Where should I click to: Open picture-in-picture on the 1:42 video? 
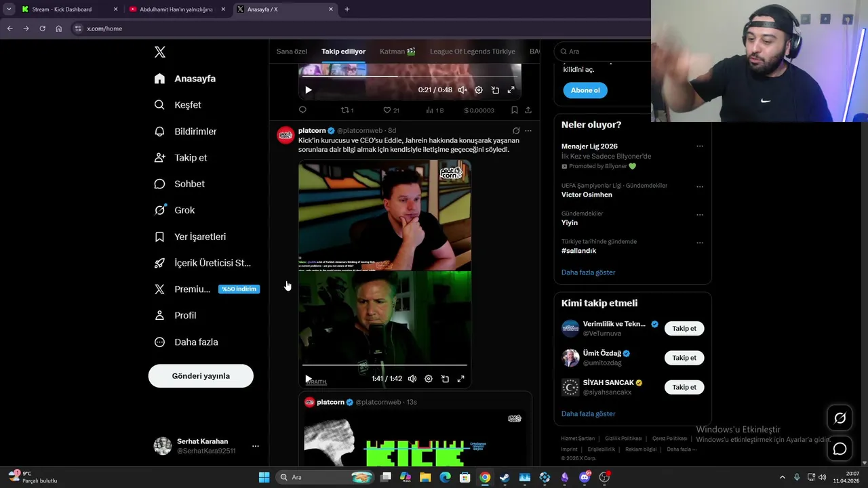(x=445, y=379)
